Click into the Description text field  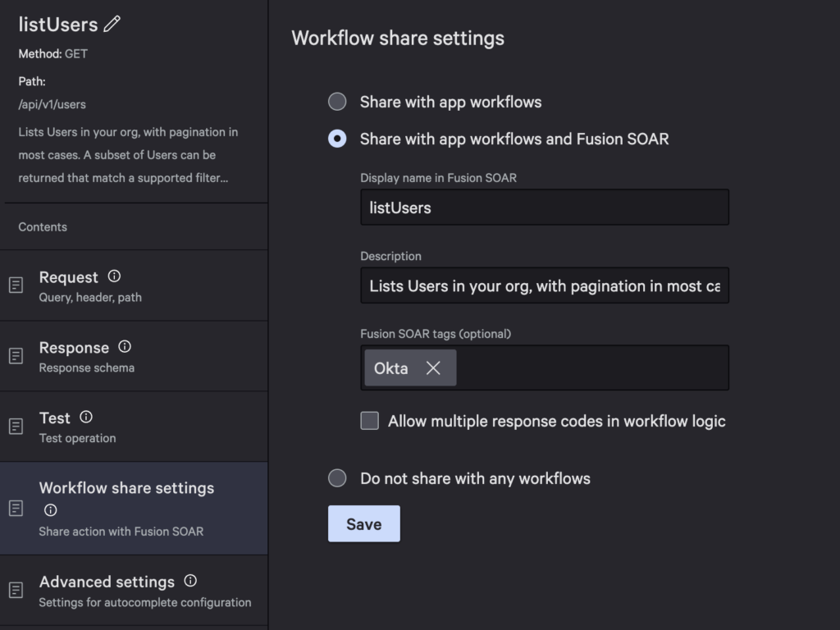[x=544, y=285]
